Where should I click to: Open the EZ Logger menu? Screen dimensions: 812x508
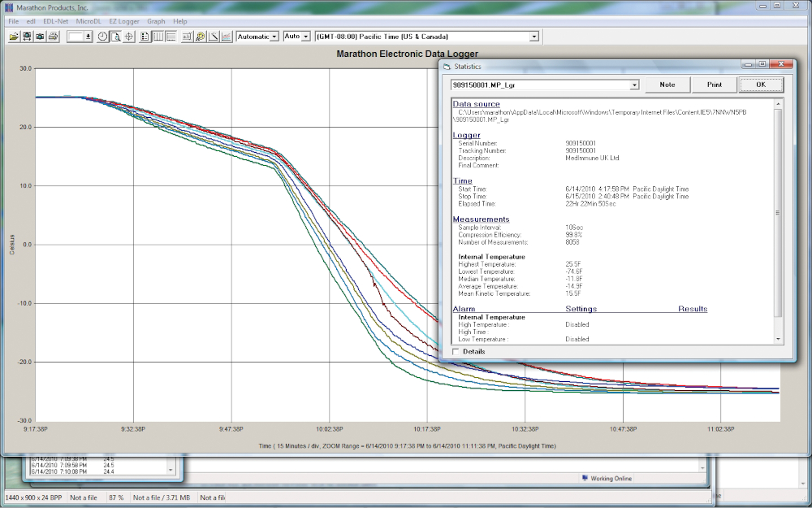click(x=124, y=21)
